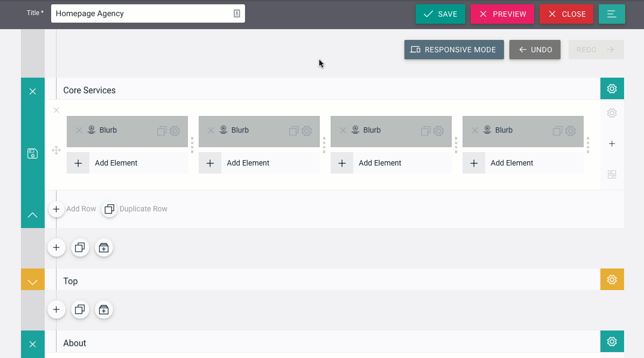Edit the page title field
Viewport: 644px width, 358px height.
(x=140, y=13)
